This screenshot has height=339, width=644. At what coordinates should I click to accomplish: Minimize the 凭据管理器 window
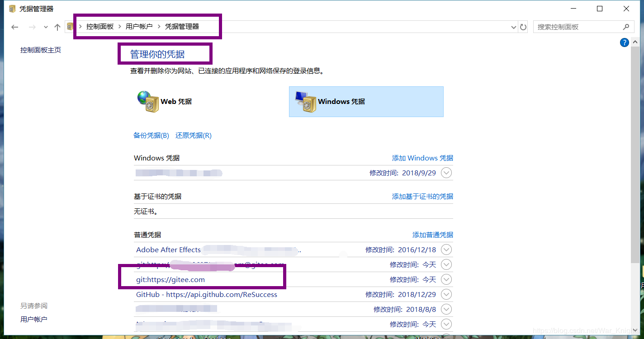point(573,9)
